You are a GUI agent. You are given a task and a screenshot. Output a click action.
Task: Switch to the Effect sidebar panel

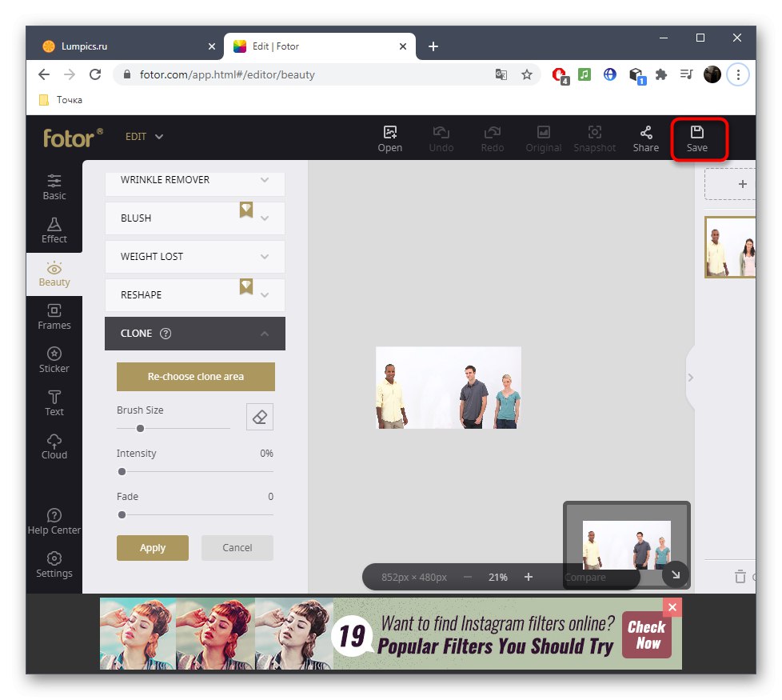tap(54, 230)
